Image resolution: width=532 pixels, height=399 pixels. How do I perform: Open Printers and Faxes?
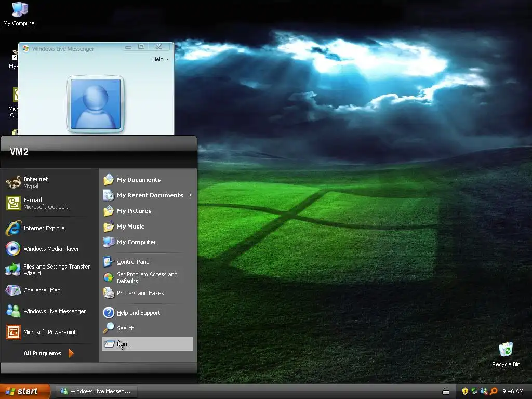point(147,293)
